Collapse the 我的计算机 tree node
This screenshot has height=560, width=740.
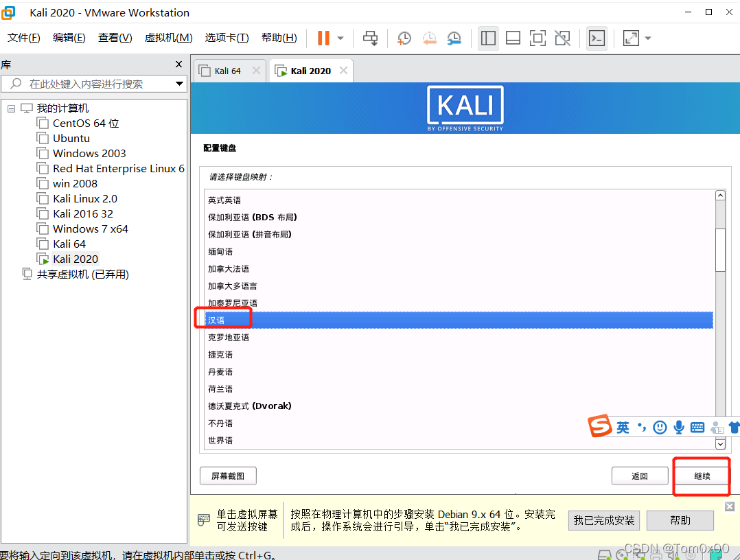[x=11, y=108]
